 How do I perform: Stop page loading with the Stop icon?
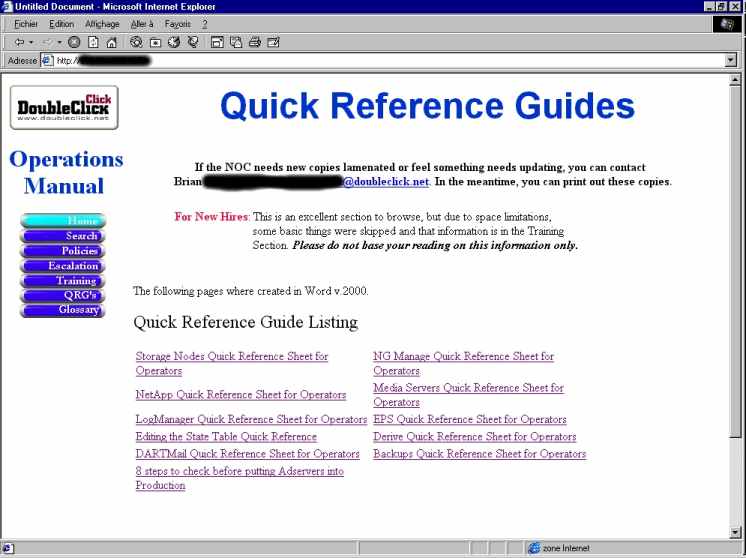click(74, 42)
